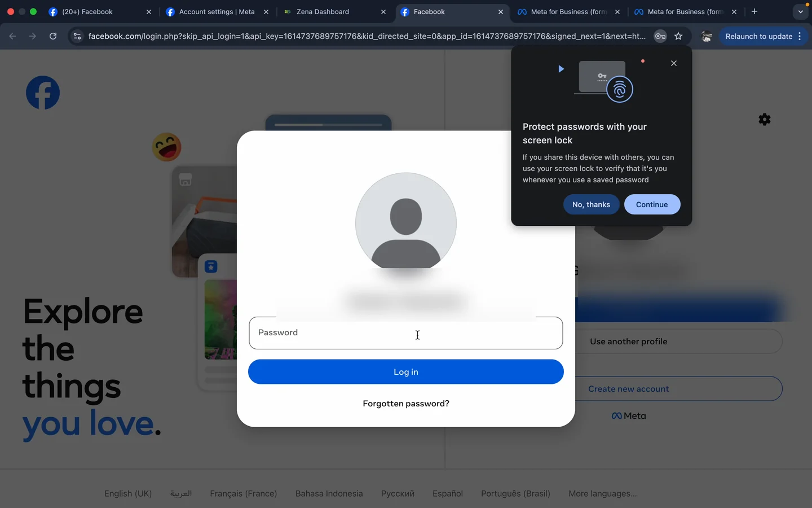Click the address bar URL

(367, 36)
